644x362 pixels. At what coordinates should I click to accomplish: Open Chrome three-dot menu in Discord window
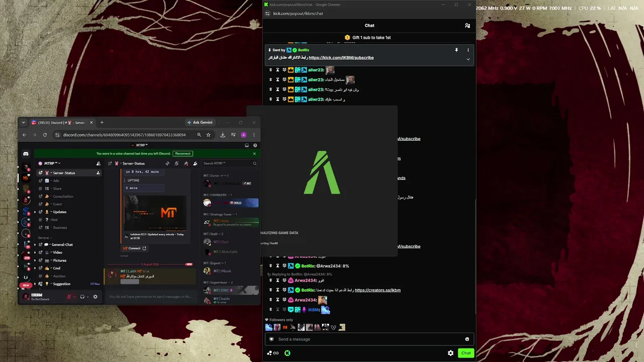254,135
